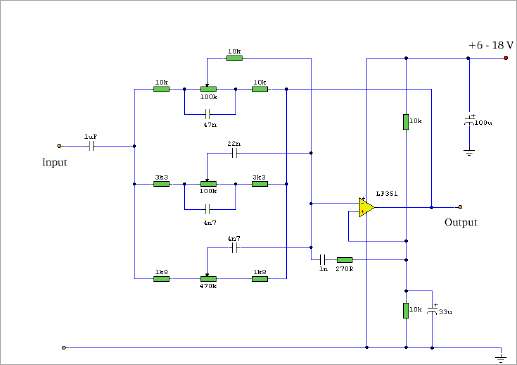The width and height of the screenshot is (517, 365).
Task: Click the Input terminal node
Action: pyautogui.click(x=59, y=146)
